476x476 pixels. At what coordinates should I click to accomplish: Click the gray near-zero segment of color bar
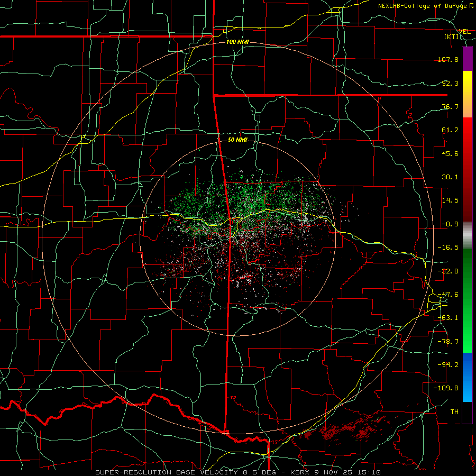(467, 235)
